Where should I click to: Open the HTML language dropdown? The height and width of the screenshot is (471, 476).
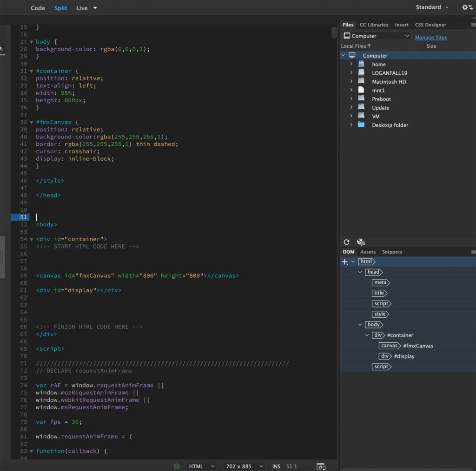click(202, 466)
